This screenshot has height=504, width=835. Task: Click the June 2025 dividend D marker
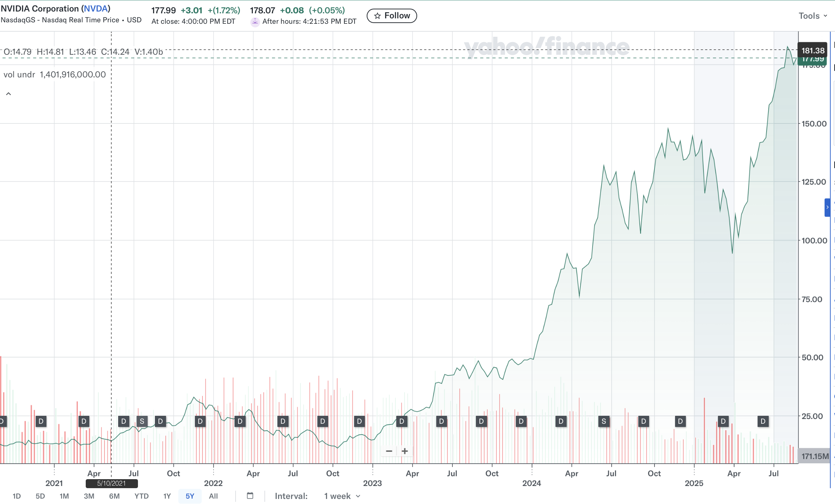(763, 421)
